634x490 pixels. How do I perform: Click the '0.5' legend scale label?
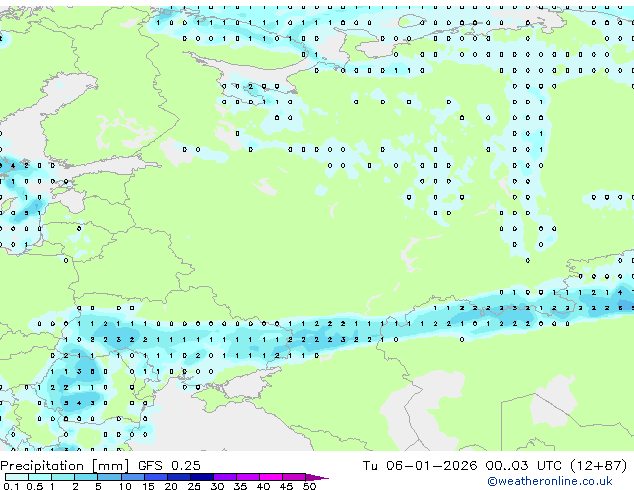pos(34,486)
